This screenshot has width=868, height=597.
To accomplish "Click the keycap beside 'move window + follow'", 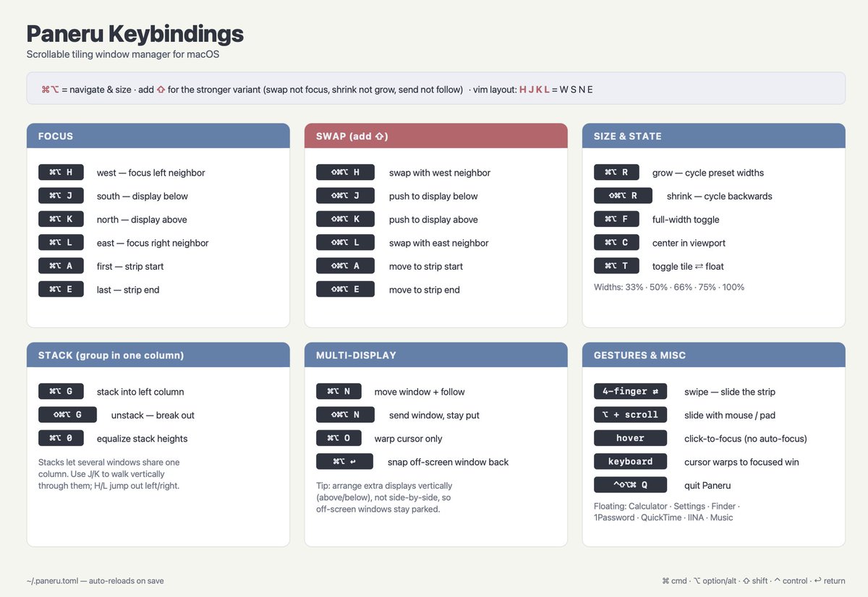I will 339,391.
